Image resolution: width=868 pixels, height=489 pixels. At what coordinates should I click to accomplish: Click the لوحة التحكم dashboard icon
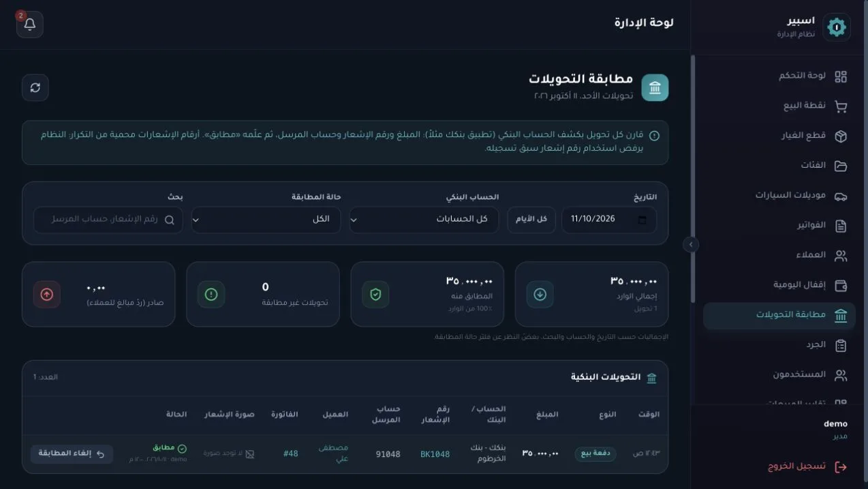(x=841, y=76)
